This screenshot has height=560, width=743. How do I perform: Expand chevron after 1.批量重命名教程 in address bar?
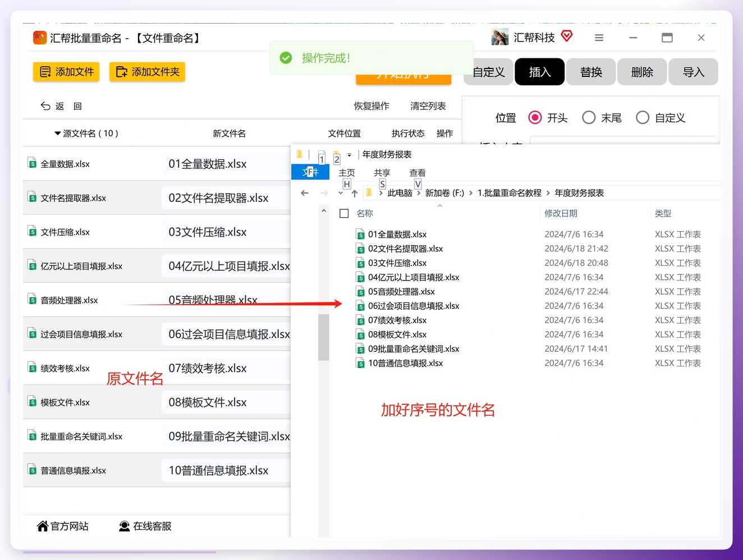[548, 193]
